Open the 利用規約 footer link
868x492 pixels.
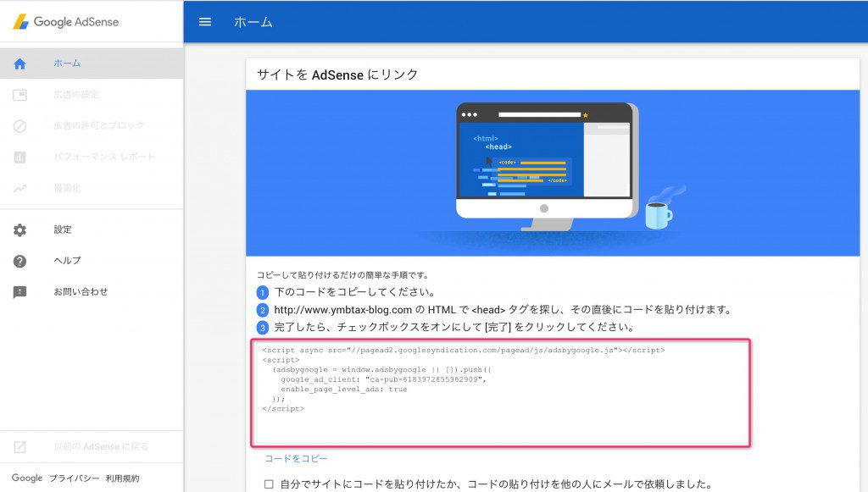point(122,478)
